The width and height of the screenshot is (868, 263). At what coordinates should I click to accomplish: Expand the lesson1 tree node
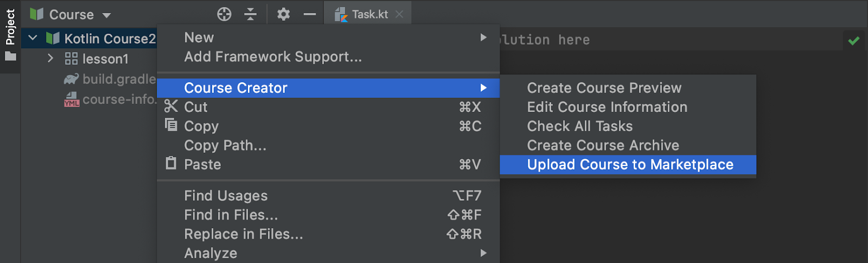click(50, 58)
